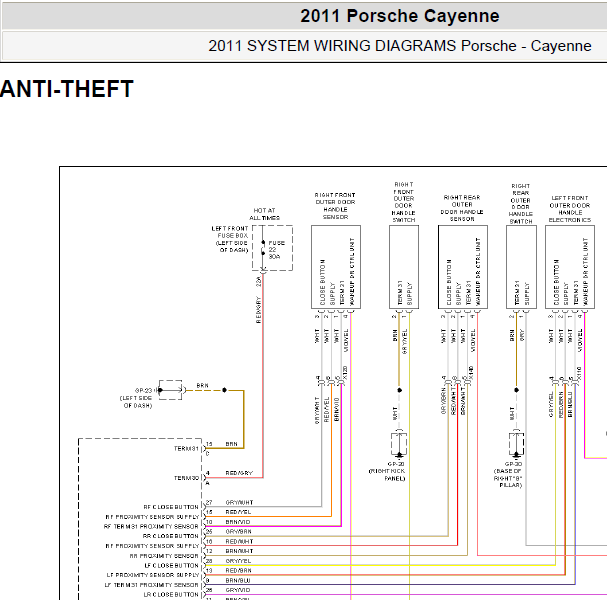Click the 'GP-30' ground point label
Image resolution: width=607 pixels, height=600 pixels.
tap(513, 464)
